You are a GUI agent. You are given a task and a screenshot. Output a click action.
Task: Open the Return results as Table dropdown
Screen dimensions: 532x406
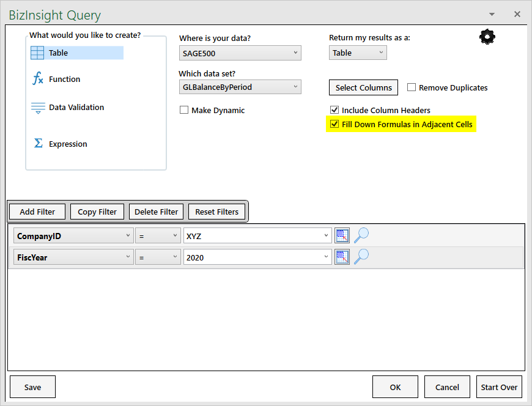(x=358, y=53)
